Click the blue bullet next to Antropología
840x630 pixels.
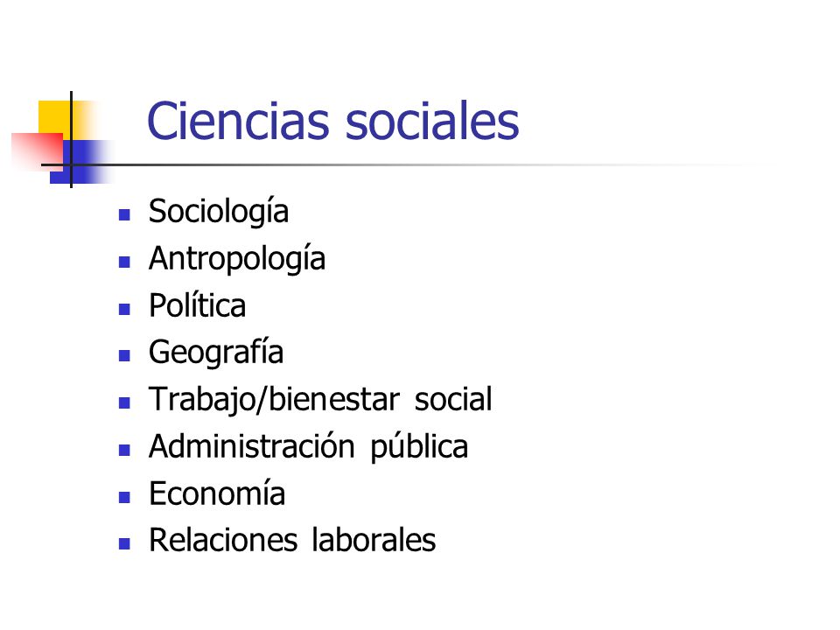(x=124, y=262)
